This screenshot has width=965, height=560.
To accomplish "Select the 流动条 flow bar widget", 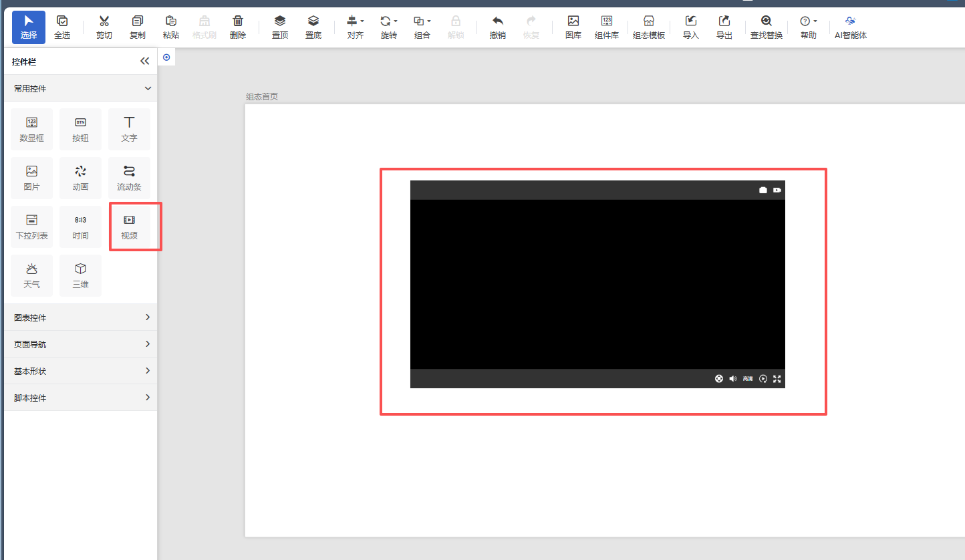I will tap(129, 178).
